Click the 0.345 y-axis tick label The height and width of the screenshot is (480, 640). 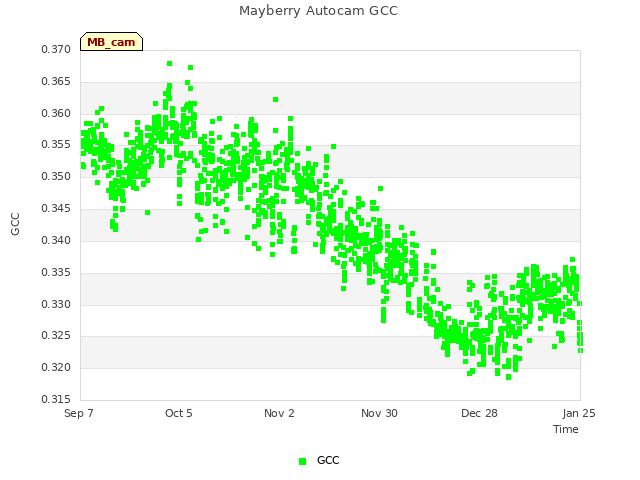(56, 208)
